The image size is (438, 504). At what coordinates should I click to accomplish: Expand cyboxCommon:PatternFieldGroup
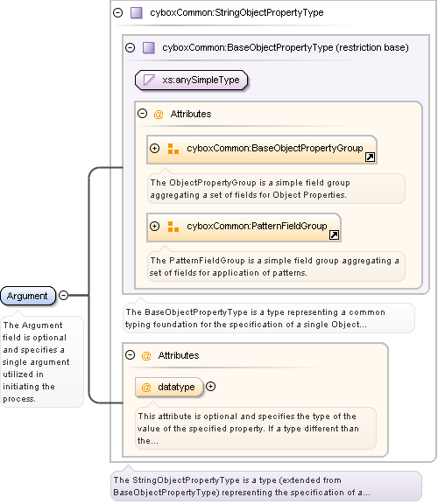[x=155, y=226]
